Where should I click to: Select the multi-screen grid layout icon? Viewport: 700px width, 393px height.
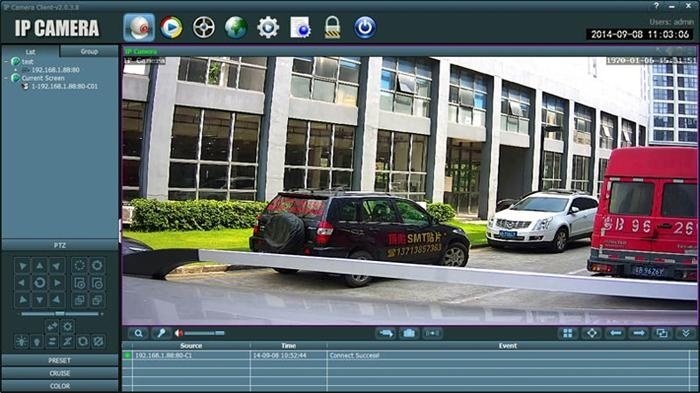coord(568,333)
